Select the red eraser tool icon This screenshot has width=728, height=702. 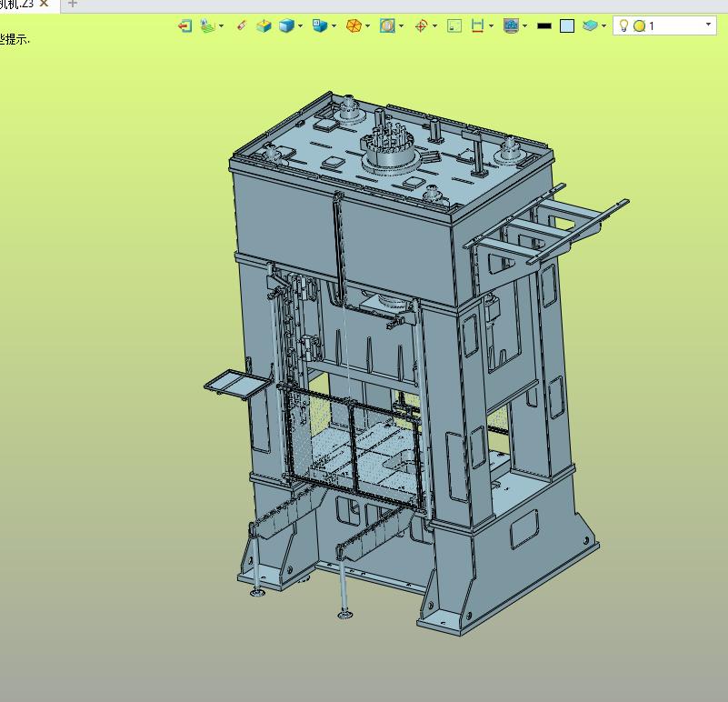241,25
